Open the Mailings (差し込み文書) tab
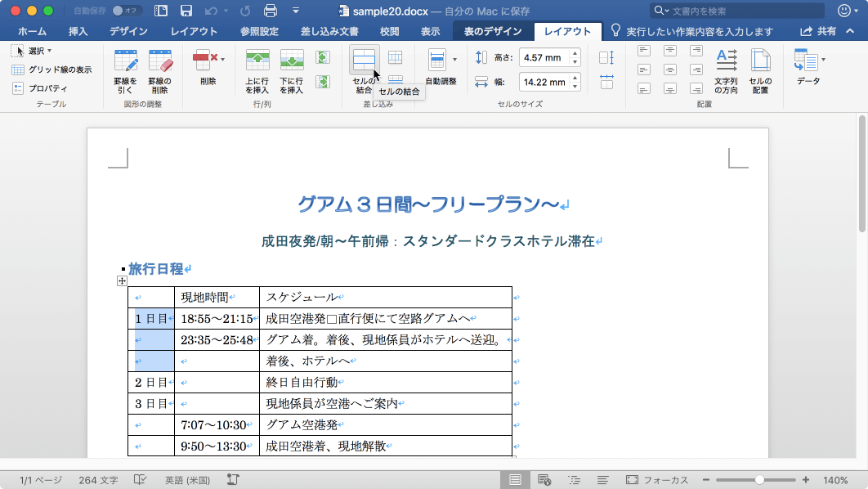 329,32
